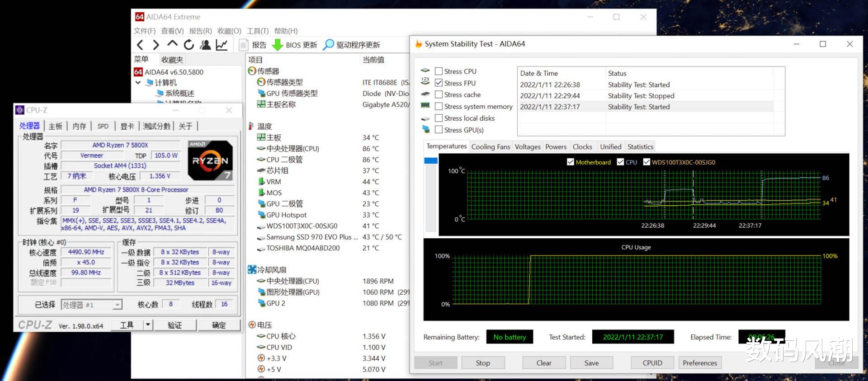
Task: Toggle the CPU graph legend checkbox
Action: pyautogui.click(x=621, y=162)
